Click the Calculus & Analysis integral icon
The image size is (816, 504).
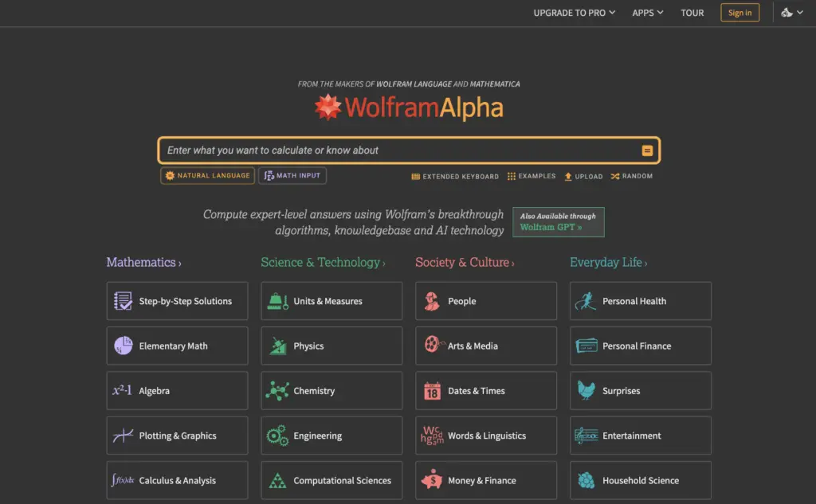click(x=122, y=480)
